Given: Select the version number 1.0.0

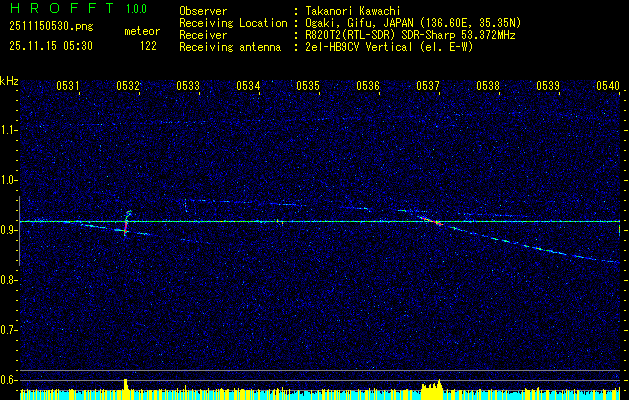Looking at the screenshot, I should pos(136,9).
